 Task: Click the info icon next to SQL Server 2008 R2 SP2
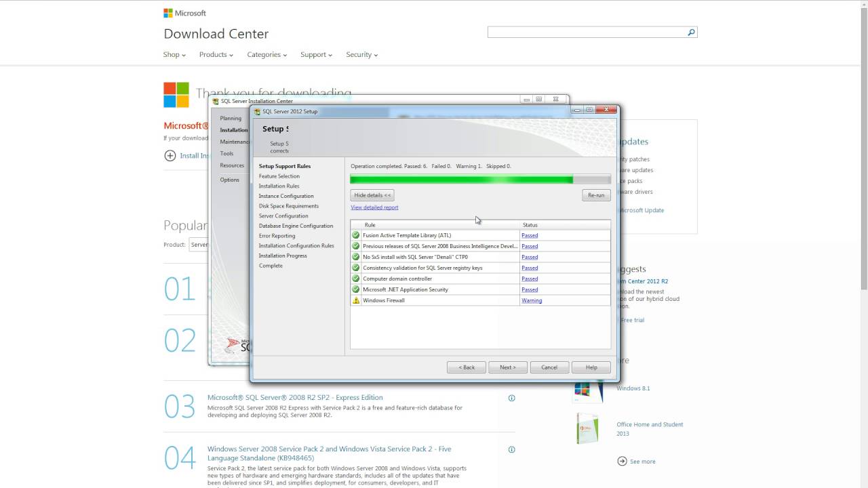tap(512, 398)
